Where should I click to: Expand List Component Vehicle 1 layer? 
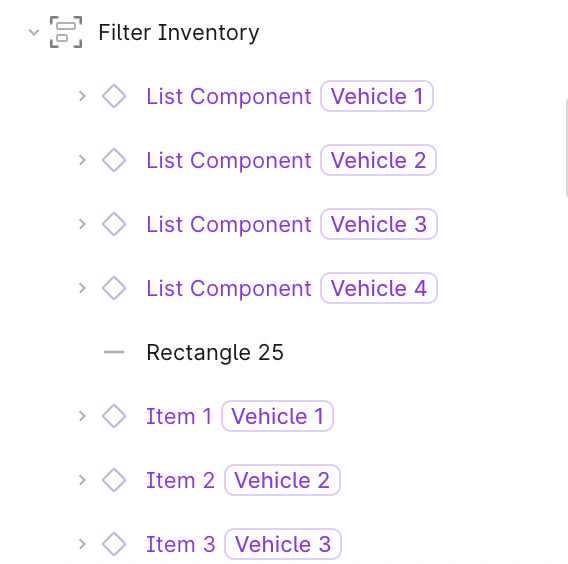click(x=82, y=96)
